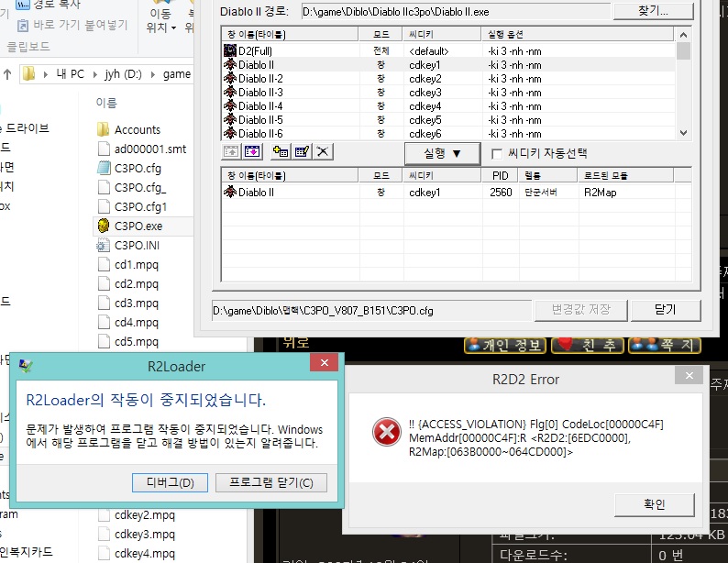The width and height of the screenshot is (728, 563).
Task: Click the move entry up icon
Action: (x=231, y=152)
